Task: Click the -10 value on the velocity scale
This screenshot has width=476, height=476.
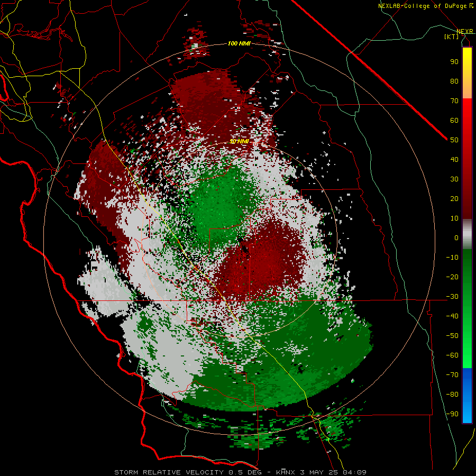Action: 452,258
